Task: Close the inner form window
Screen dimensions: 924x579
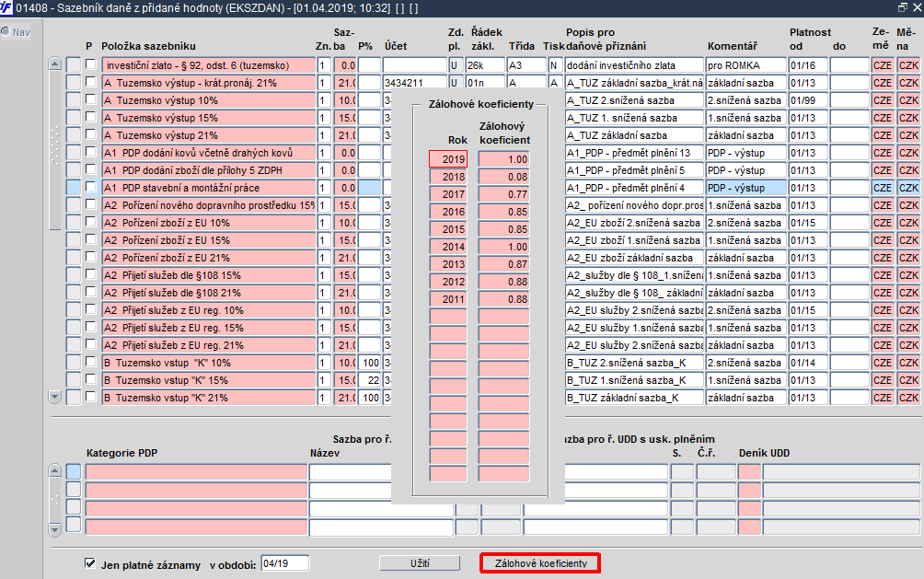Action: pyautogui.click(x=916, y=8)
